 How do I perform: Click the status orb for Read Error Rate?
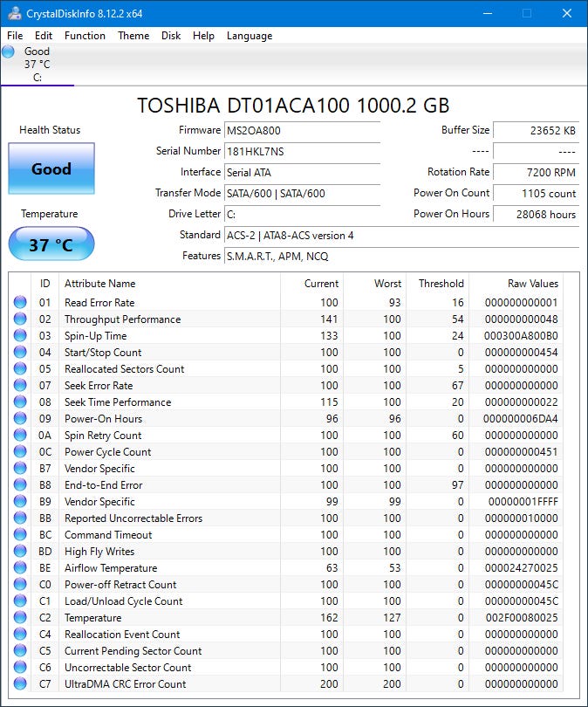[20, 303]
